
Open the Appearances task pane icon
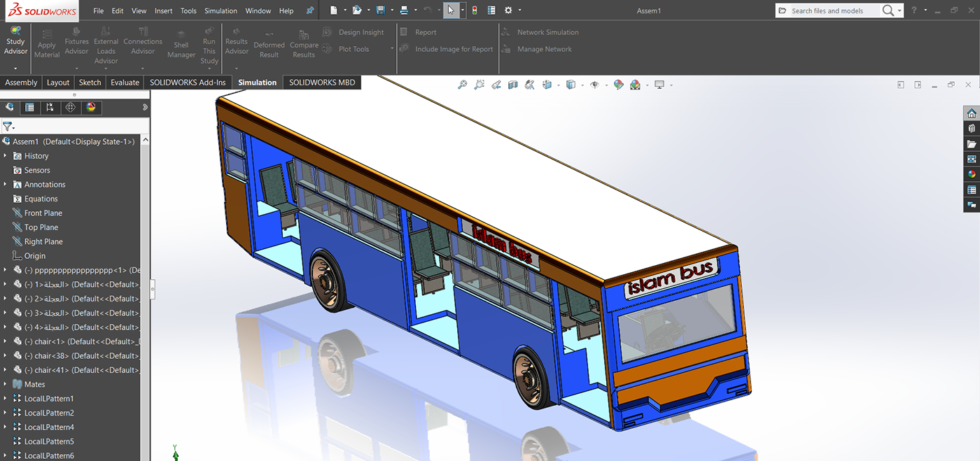tap(972, 174)
